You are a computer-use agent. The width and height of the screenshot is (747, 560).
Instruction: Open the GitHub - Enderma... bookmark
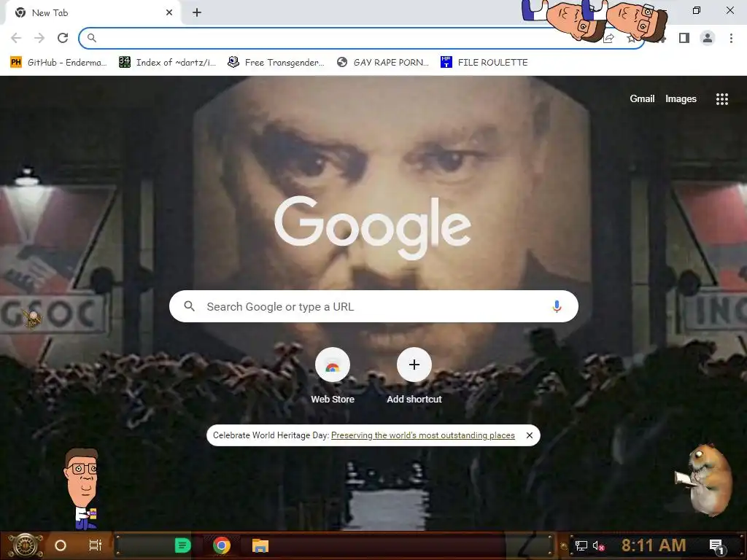pyautogui.click(x=58, y=63)
